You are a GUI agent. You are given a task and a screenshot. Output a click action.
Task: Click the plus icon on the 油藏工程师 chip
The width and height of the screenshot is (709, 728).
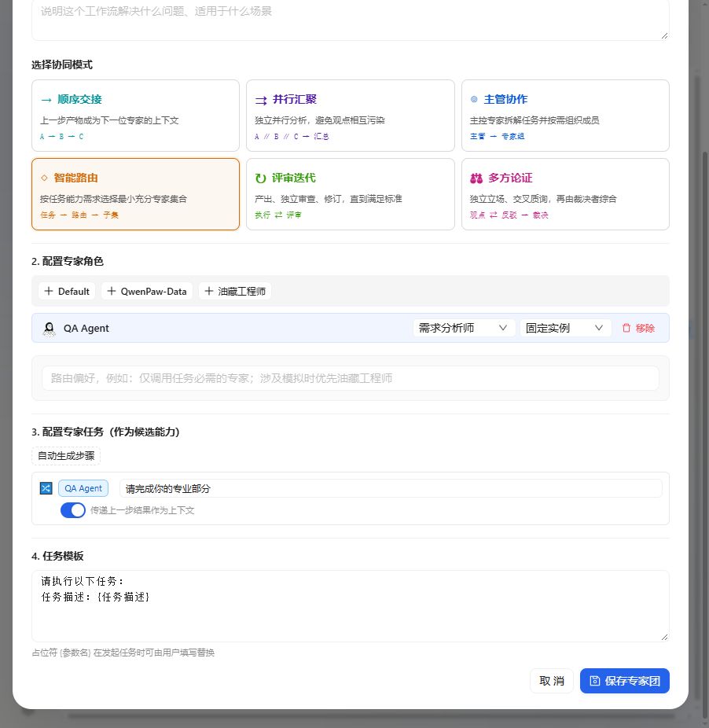click(x=209, y=291)
